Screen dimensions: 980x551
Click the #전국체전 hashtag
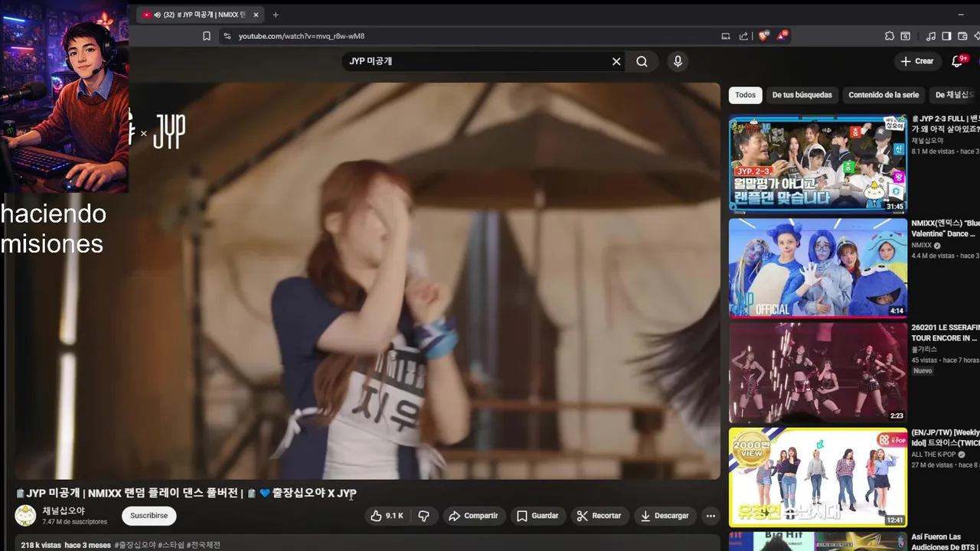[204, 545]
